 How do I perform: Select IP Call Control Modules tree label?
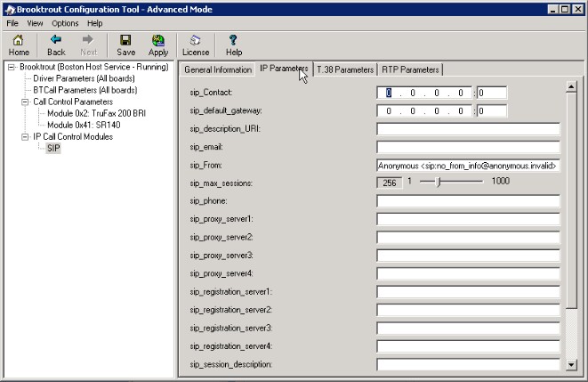pos(73,136)
